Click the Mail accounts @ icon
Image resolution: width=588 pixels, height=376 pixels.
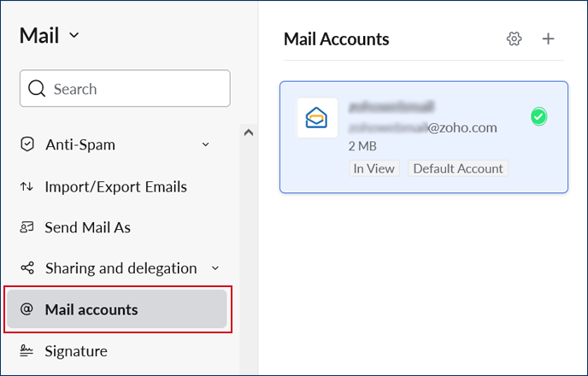pos(26,308)
